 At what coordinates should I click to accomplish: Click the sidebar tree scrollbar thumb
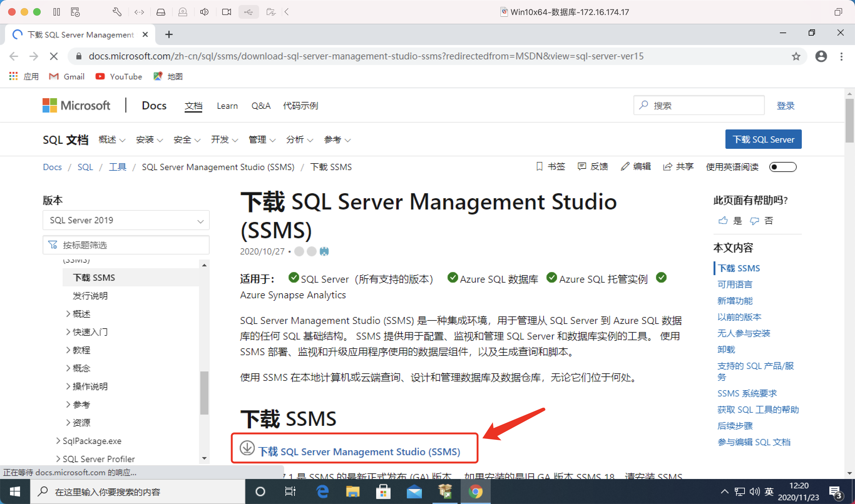pyautogui.click(x=204, y=393)
